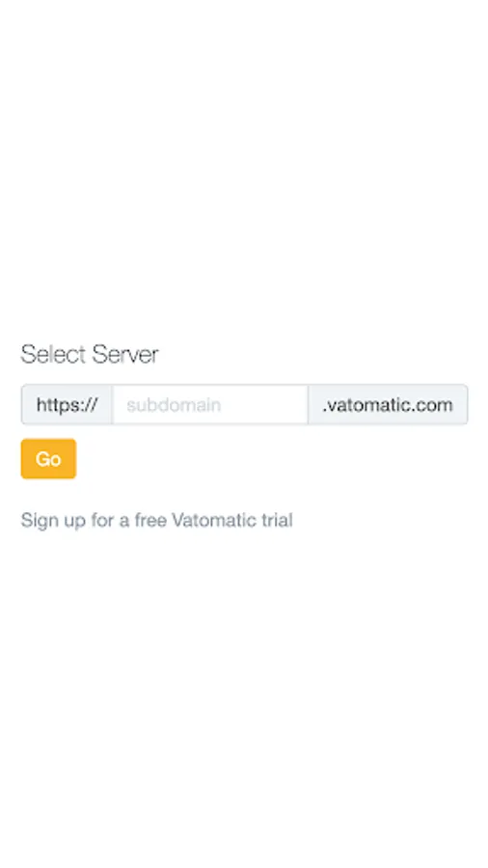Place the cursor in the field after https://
The image size is (488, 868).
tap(209, 405)
